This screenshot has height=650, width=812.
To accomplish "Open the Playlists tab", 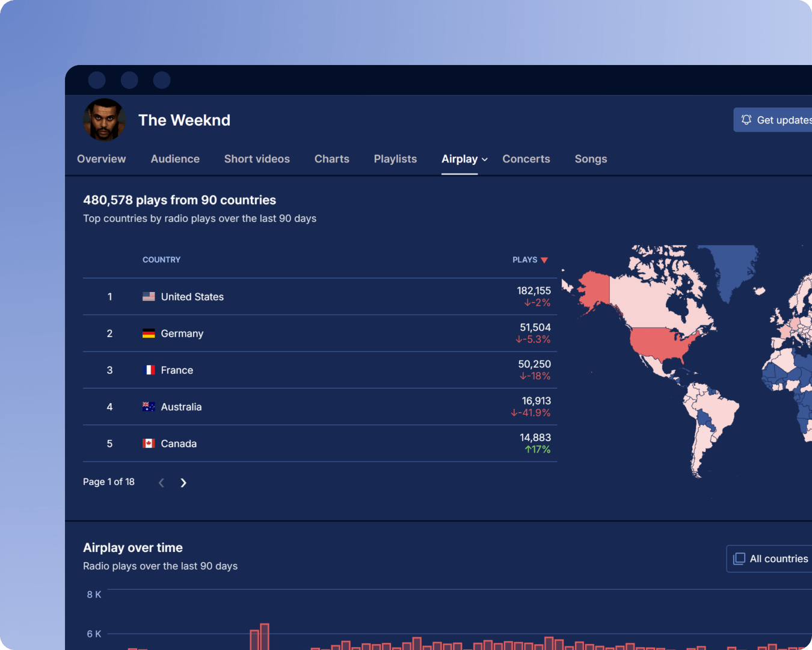I will coord(395,159).
